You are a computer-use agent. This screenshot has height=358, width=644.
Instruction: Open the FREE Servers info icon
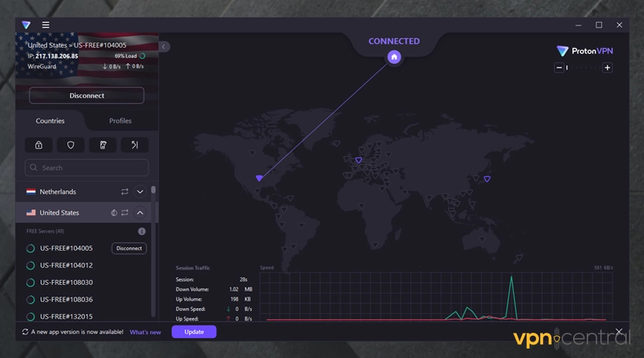[142, 231]
